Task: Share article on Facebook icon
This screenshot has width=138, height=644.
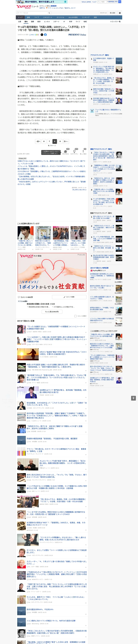Action: coord(45,35)
